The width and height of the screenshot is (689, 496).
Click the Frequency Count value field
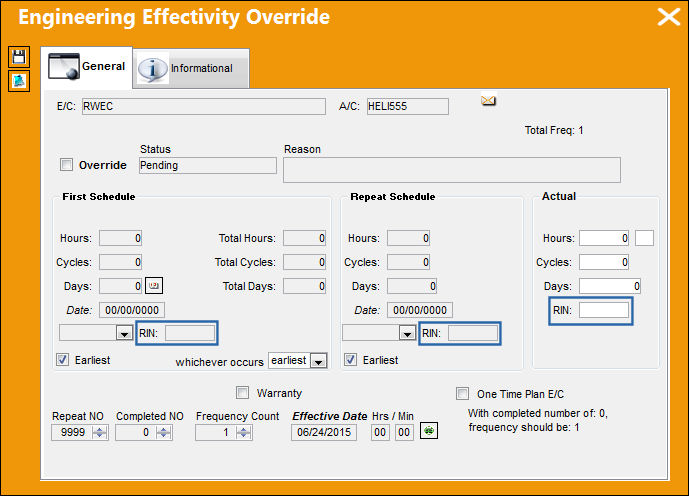pyautogui.click(x=216, y=432)
